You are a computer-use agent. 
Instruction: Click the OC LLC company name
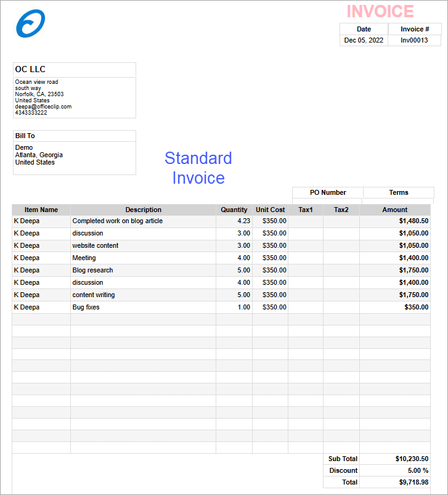click(30, 69)
